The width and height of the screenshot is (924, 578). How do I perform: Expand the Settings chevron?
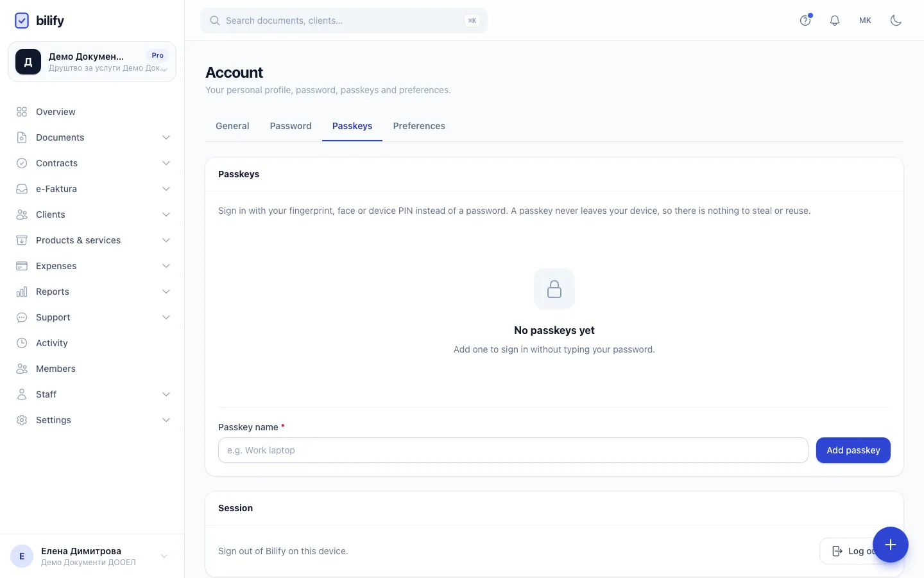166,420
